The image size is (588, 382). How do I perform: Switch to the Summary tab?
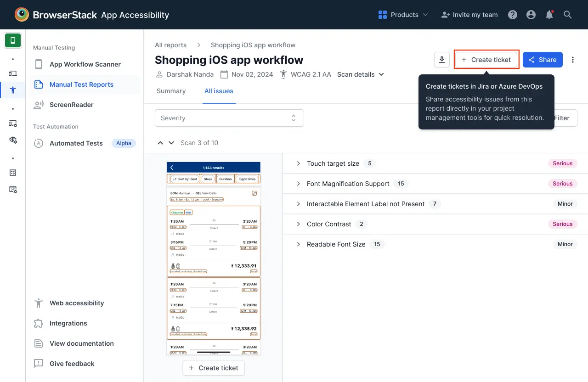pyautogui.click(x=171, y=91)
